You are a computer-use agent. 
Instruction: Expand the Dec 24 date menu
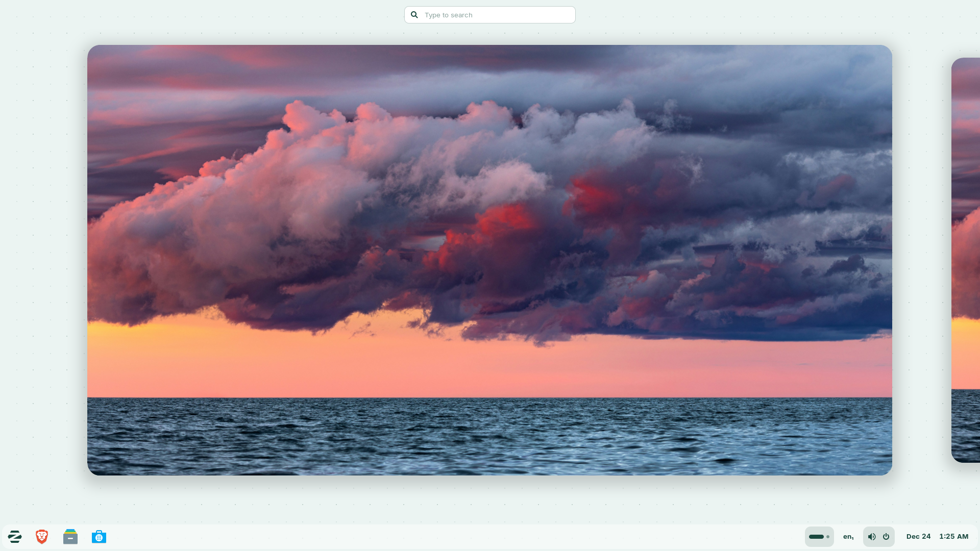click(x=919, y=536)
